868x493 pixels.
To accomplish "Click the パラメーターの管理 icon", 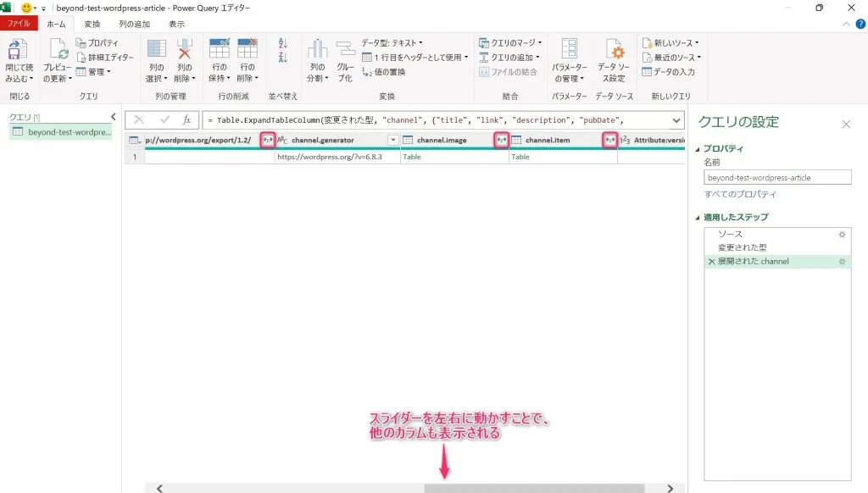I will click(569, 50).
